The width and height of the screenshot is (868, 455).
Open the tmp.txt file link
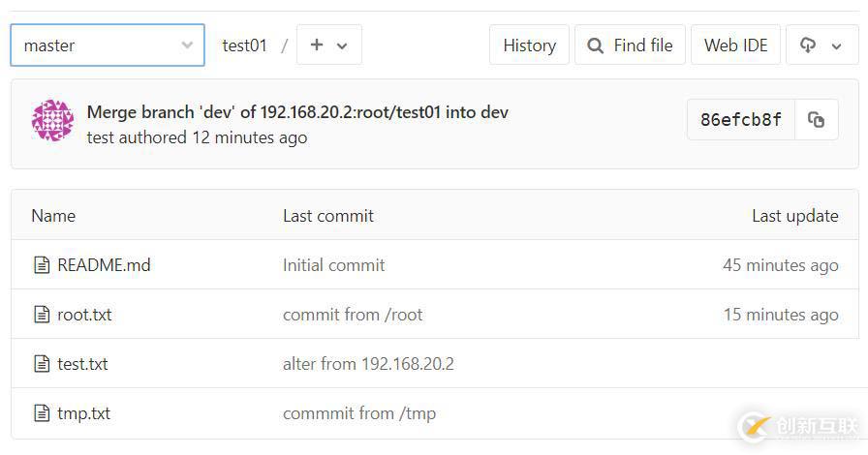click(x=83, y=413)
